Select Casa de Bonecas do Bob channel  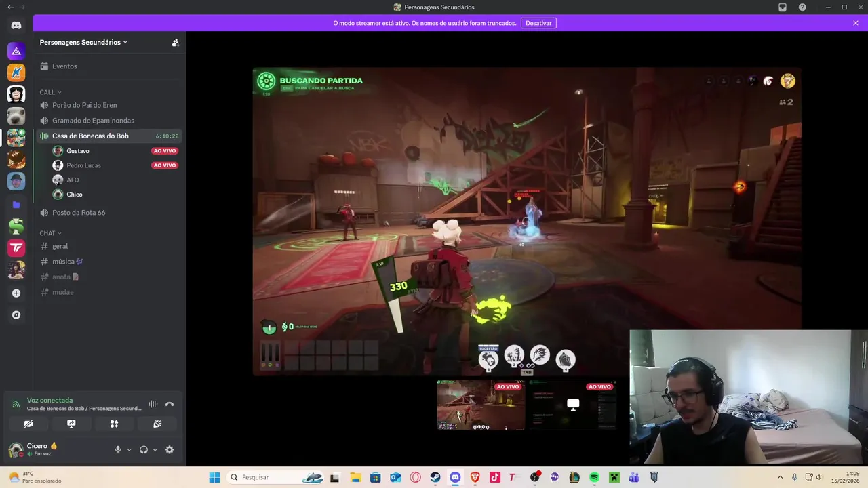tap(109, 136)
